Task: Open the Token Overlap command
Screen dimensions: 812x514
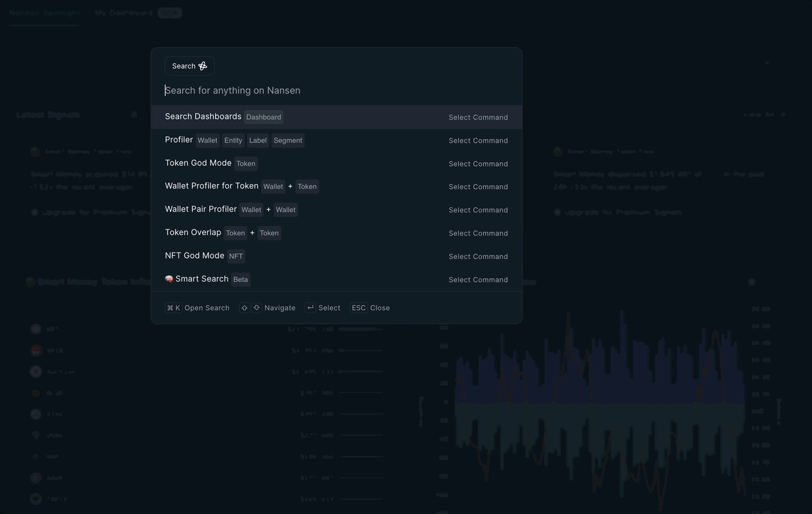Action: click(336, 233)
